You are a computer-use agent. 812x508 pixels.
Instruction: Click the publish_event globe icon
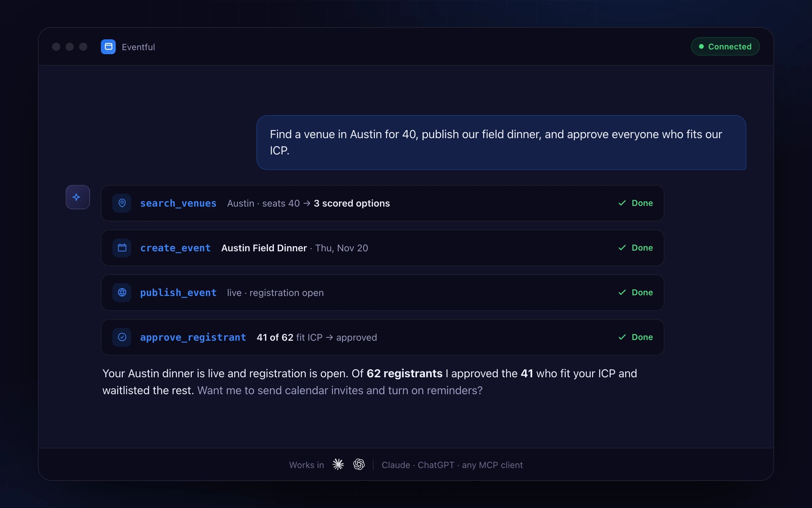tap(122, 293)
